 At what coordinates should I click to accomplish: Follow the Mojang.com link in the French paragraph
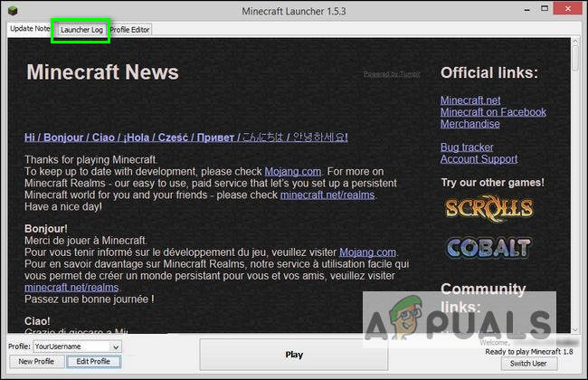tap(367, 252)
